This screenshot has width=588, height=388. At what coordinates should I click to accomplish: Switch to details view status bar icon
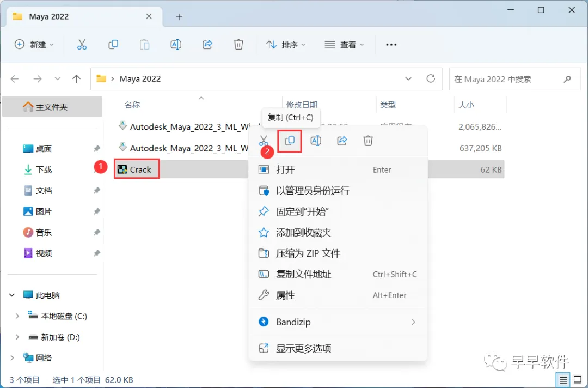click(563, 380)
